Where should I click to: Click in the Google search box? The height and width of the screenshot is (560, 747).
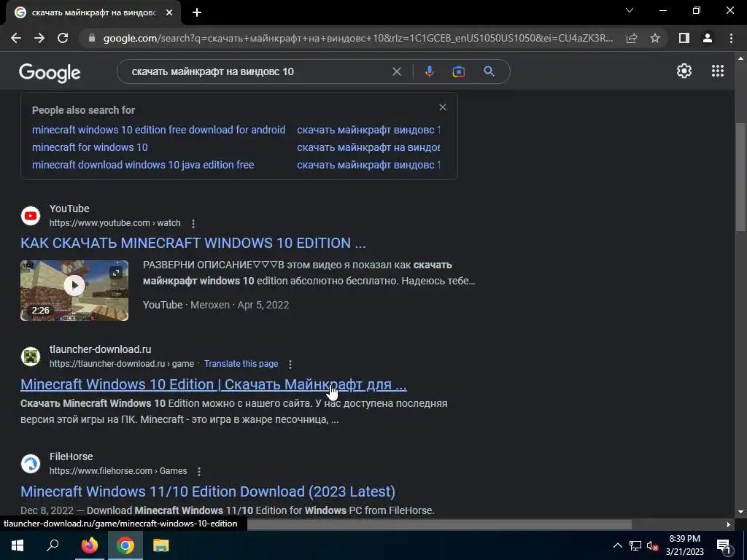258,71
